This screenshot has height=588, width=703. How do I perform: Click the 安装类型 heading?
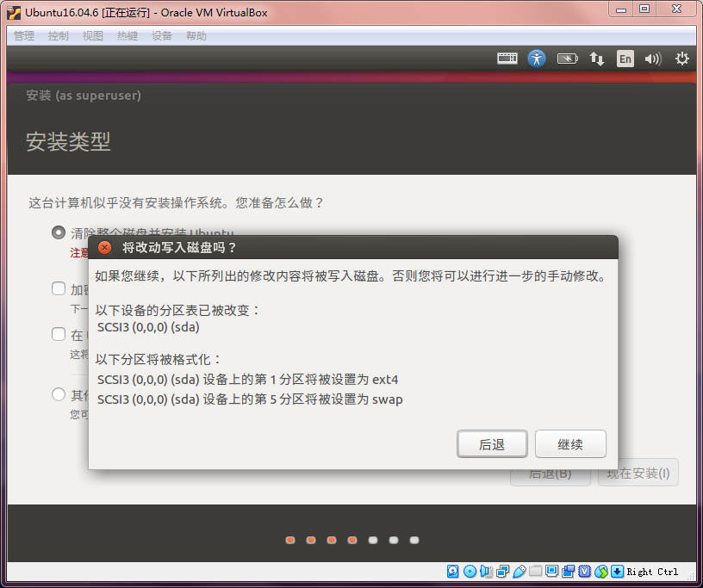68,142
